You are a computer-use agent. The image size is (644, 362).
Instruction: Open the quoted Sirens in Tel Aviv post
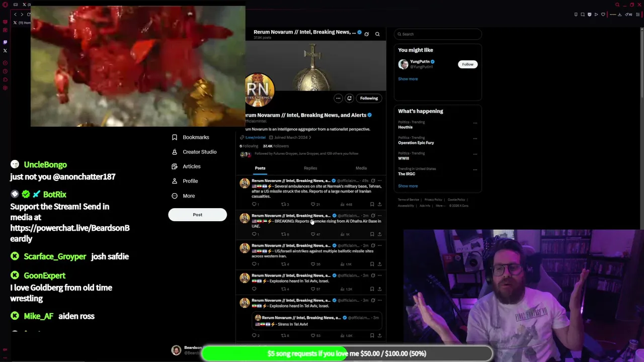(x=317, y=321)
